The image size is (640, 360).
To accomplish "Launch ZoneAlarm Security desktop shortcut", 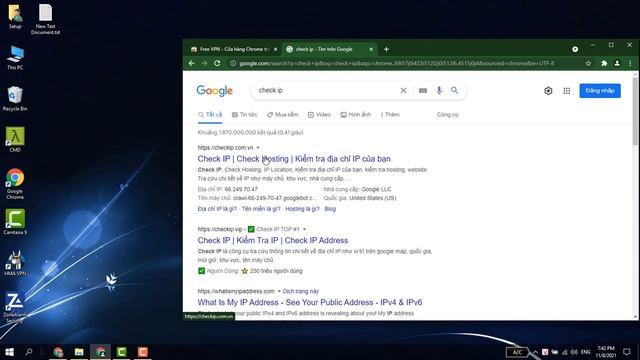I will 15,307.
